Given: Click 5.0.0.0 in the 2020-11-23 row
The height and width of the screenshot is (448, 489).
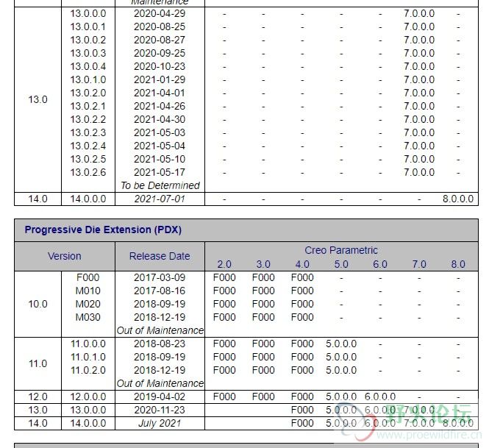Looking at the screenshot, I should pyautogui.click(x=341, y=410).
